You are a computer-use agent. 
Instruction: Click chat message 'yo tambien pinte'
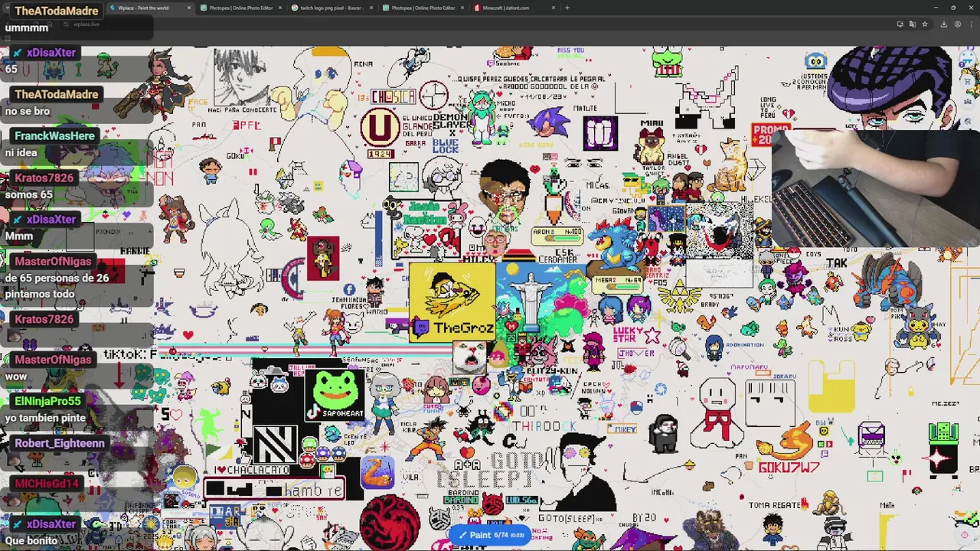[x=45, y=418]
